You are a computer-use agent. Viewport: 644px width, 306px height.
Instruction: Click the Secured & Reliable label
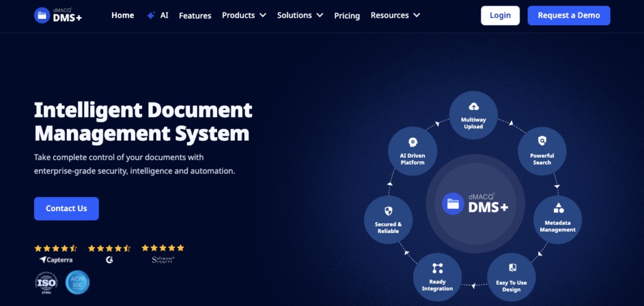(x=388, y=227)
